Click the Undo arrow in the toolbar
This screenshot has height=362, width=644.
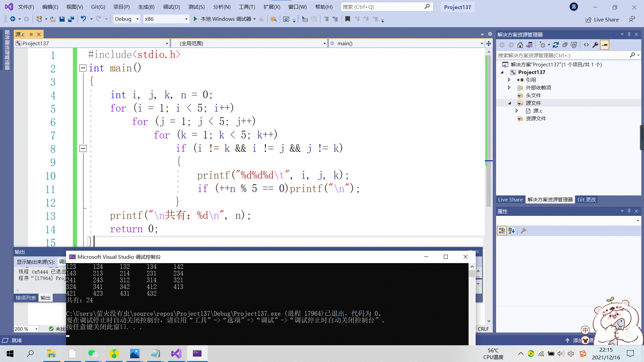point(83,19)
